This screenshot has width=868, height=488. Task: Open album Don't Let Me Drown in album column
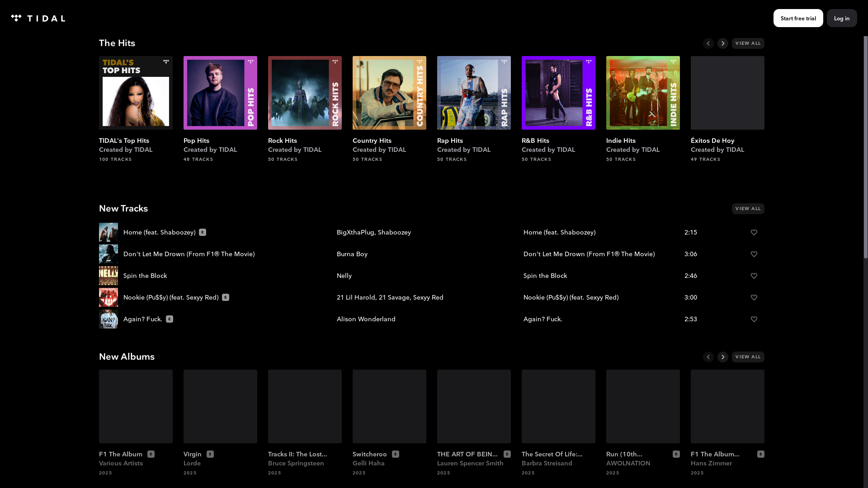(x=589, y=254)
